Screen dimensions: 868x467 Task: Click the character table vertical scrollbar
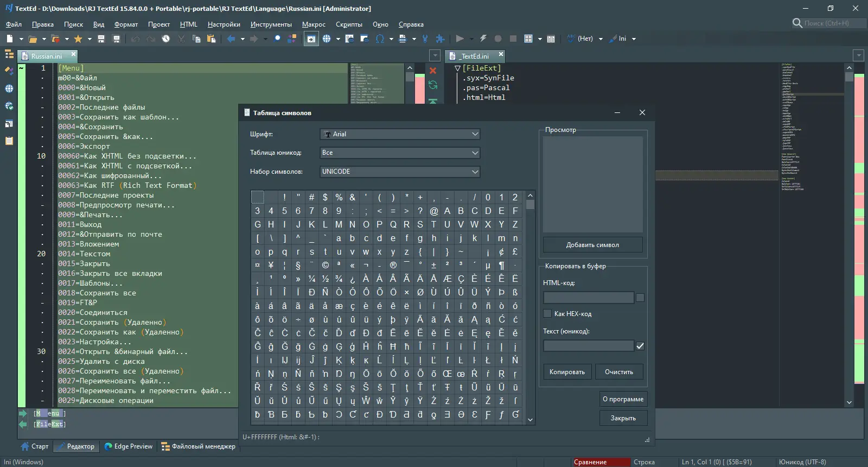click(x=530, y=307)
